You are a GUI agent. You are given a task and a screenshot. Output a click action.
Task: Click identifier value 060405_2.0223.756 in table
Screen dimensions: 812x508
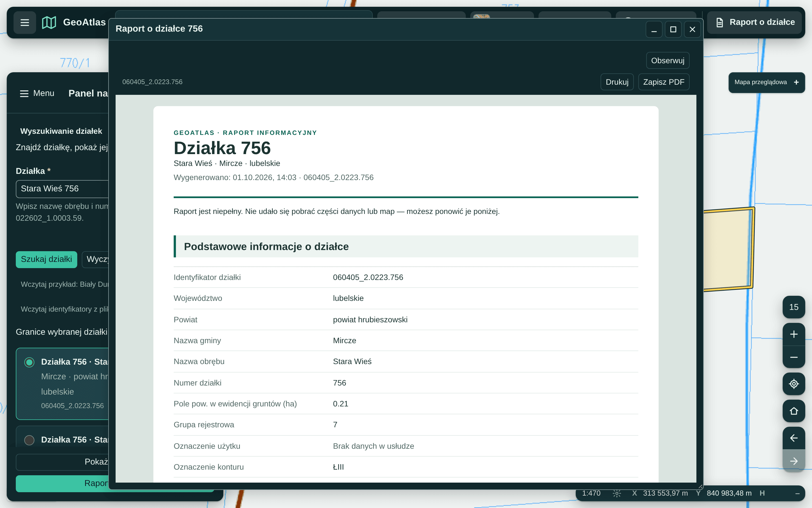pyautogui.click(x=368, y=277)
